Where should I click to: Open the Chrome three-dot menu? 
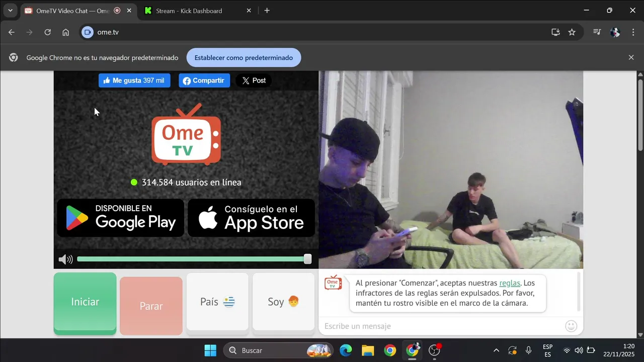click(x=632, y=32)
